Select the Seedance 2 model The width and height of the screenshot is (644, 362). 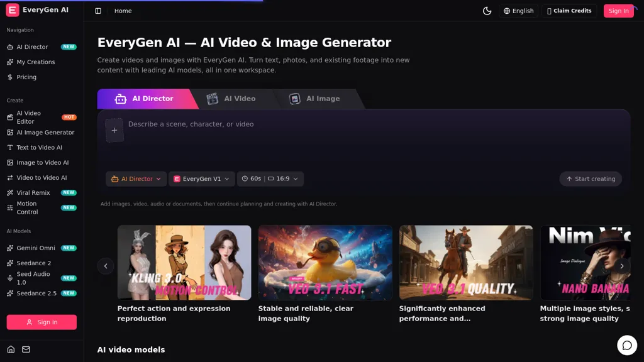42,263
